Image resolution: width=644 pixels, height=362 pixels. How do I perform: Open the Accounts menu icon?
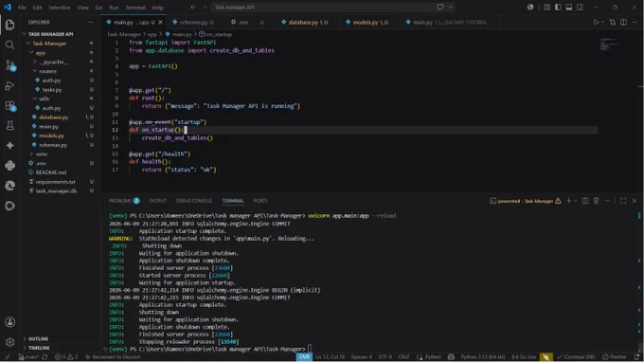(x=9, y=322)
